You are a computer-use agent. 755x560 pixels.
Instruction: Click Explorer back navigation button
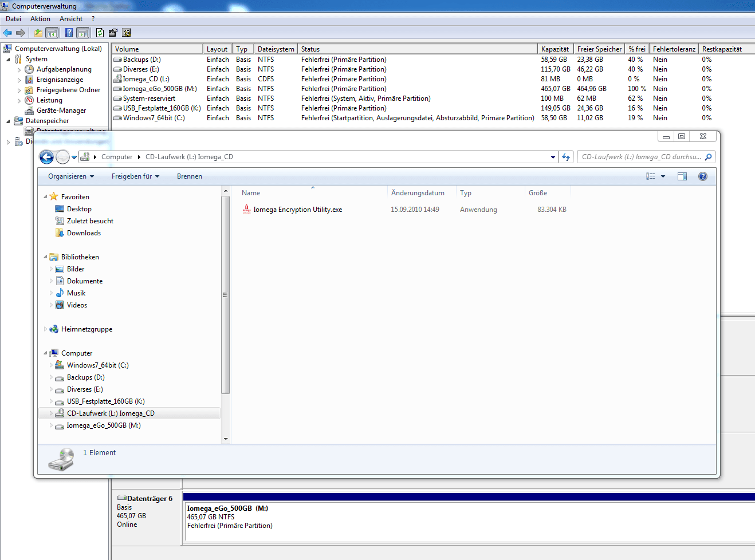click(x=47, y=157)
